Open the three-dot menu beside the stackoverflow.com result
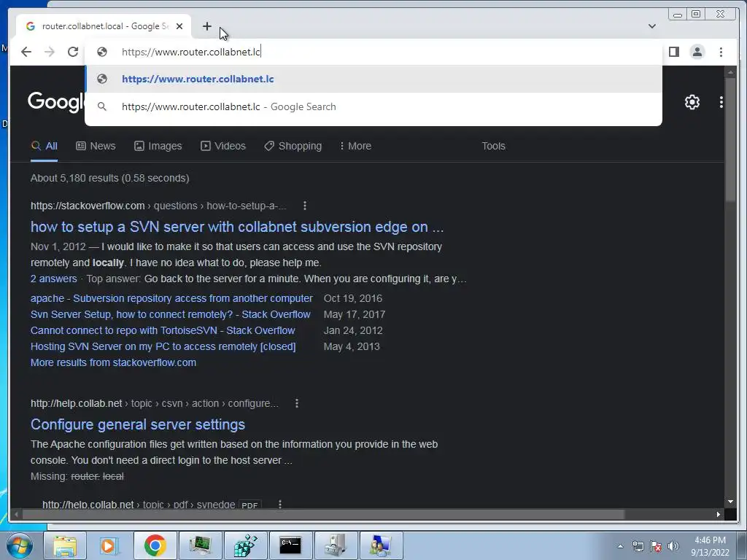747x560 pixels. (x=305, y=206)
